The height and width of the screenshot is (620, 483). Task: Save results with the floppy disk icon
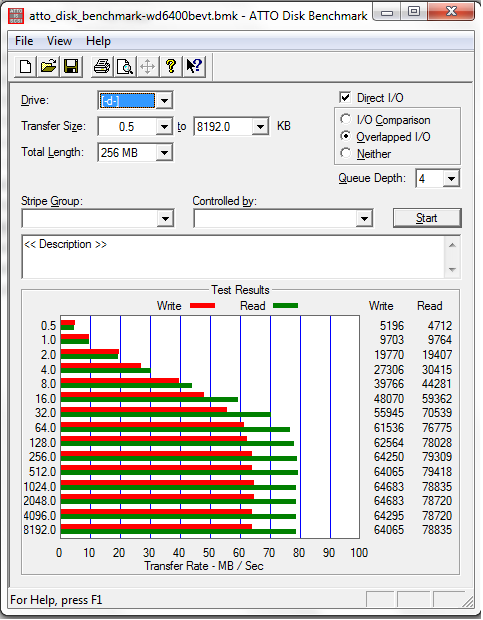pyautogui.click(x=71, y=66)
